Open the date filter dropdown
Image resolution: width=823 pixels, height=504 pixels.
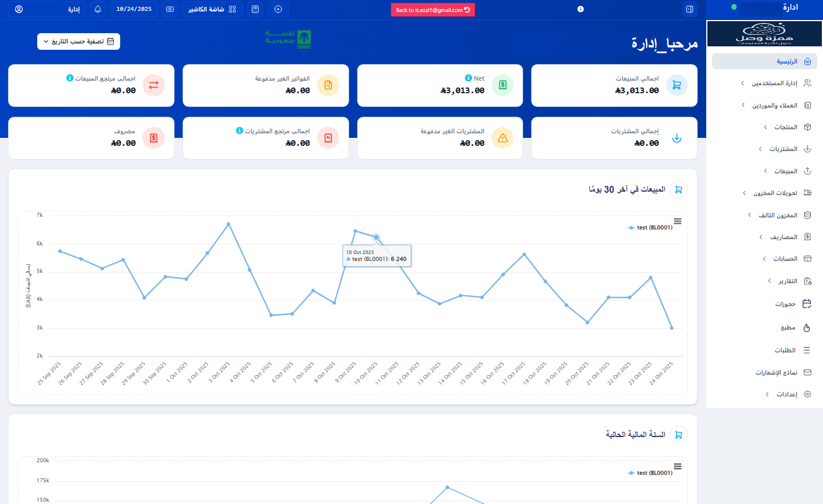78,41
